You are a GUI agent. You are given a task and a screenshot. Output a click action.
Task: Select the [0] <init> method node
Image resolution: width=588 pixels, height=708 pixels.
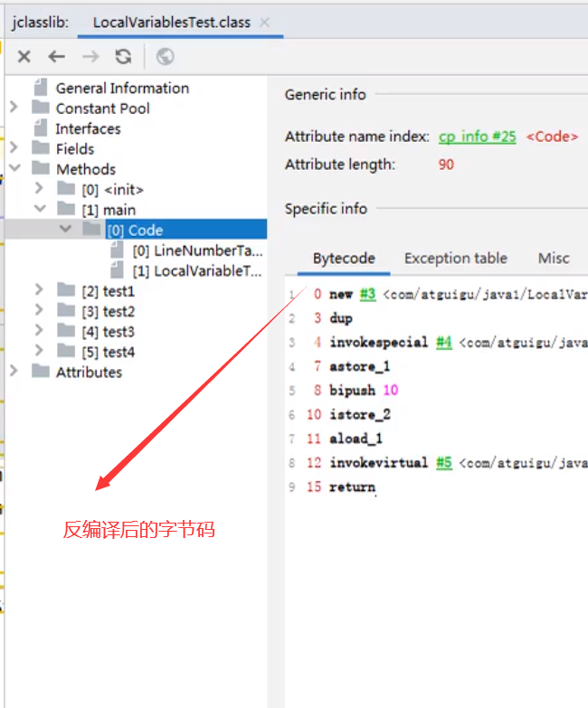point(112,190)
